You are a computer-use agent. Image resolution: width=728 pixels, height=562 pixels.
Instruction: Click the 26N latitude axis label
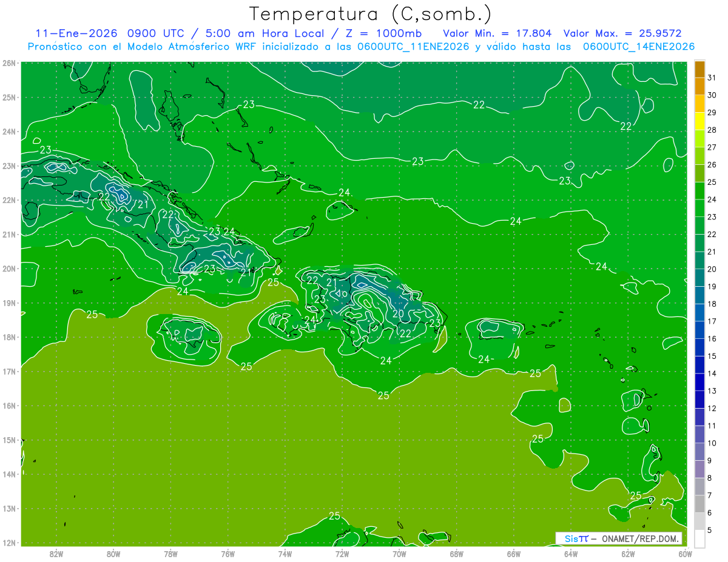[8, 63]
